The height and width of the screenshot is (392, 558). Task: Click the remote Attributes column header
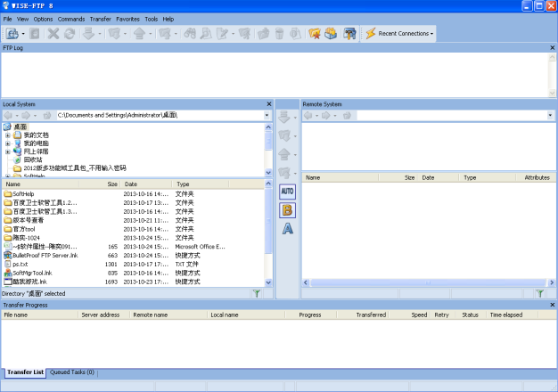[x=537, y=178]
